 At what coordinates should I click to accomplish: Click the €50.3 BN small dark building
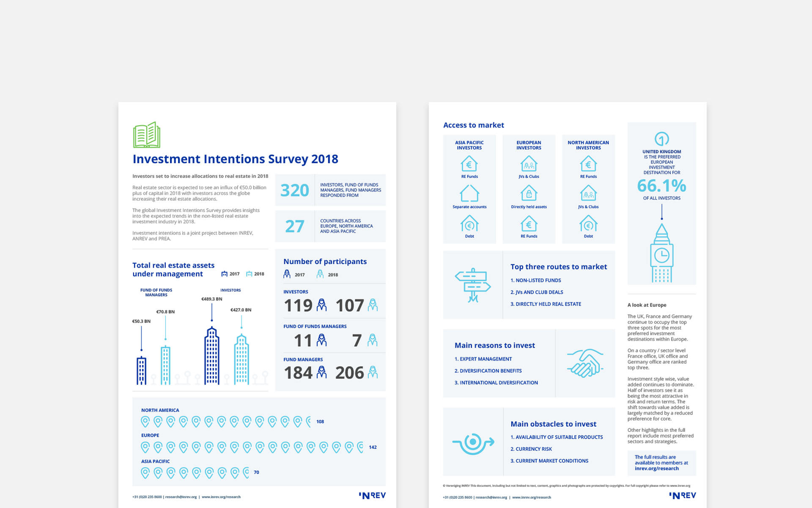coord(141,371)
